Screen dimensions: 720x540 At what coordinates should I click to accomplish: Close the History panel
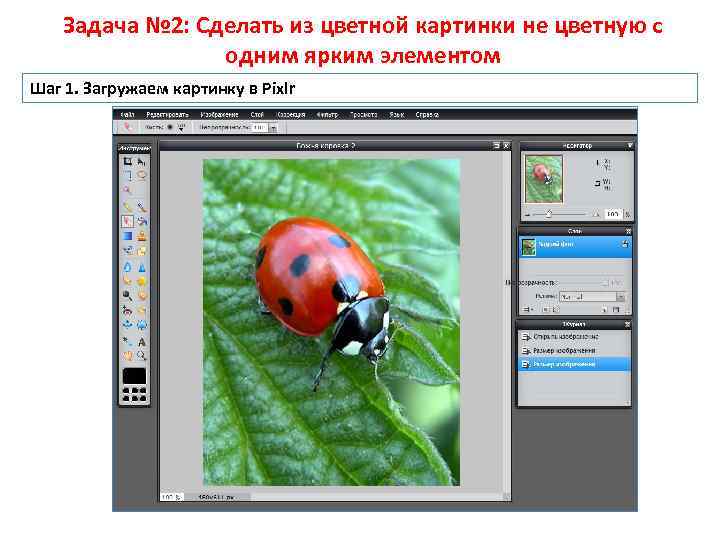(627, 324)
